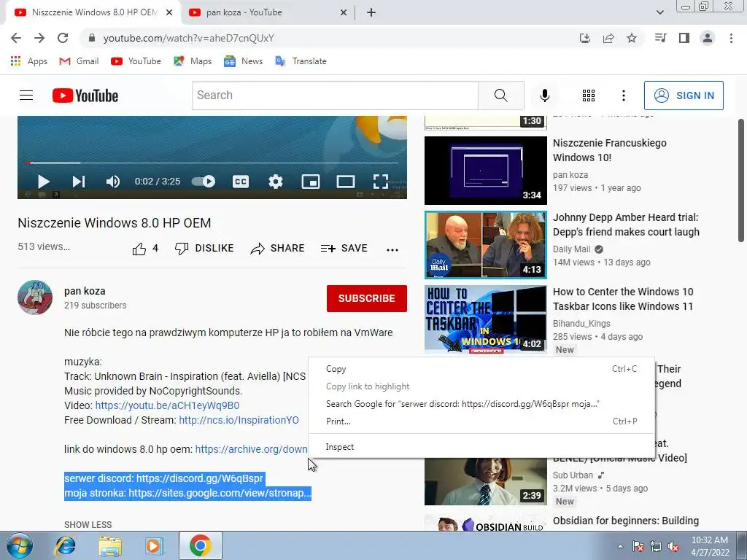
Task: Open the Maps bookmark
Action: [x=193, y=61]
